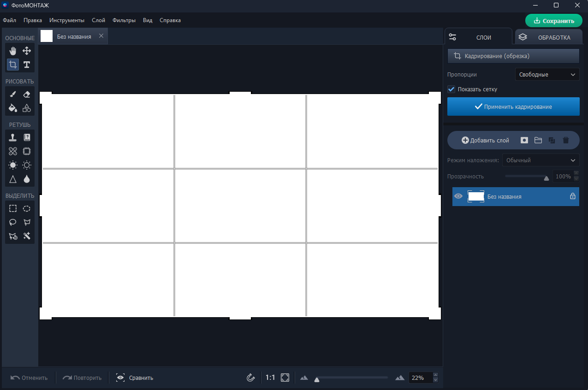
Task: Select the Hand pan tool
Action: pyautogui.click(x=13, y=51)
